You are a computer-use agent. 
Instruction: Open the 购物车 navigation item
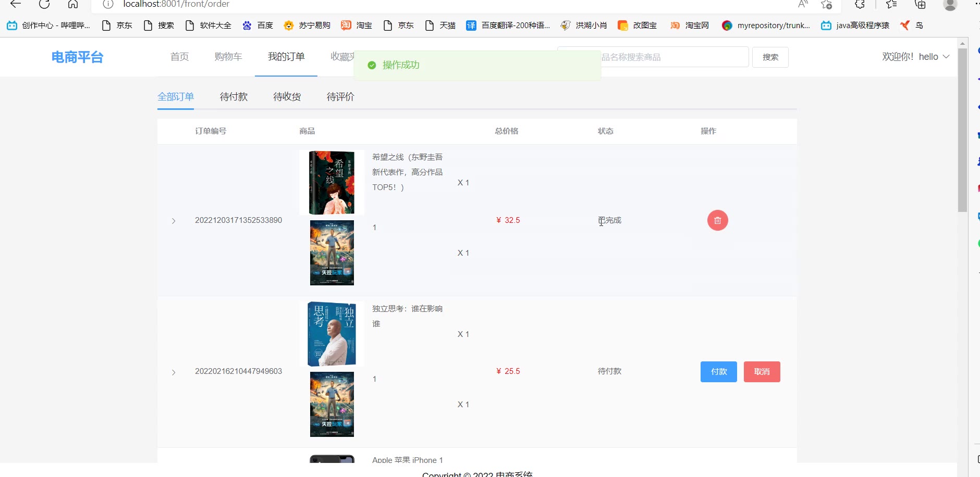pyautogui.click(x=228, y=57)
